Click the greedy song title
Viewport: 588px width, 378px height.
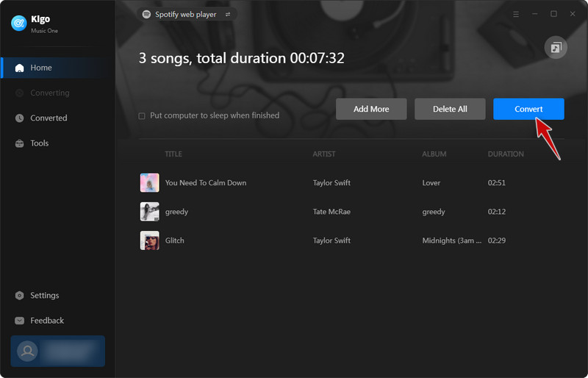click(x=176, y=212)
